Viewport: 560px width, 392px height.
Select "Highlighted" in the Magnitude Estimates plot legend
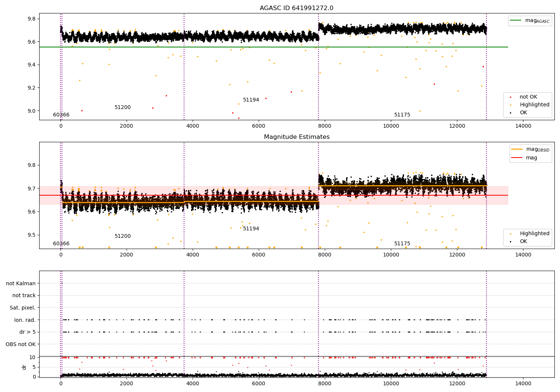[534, 234]
